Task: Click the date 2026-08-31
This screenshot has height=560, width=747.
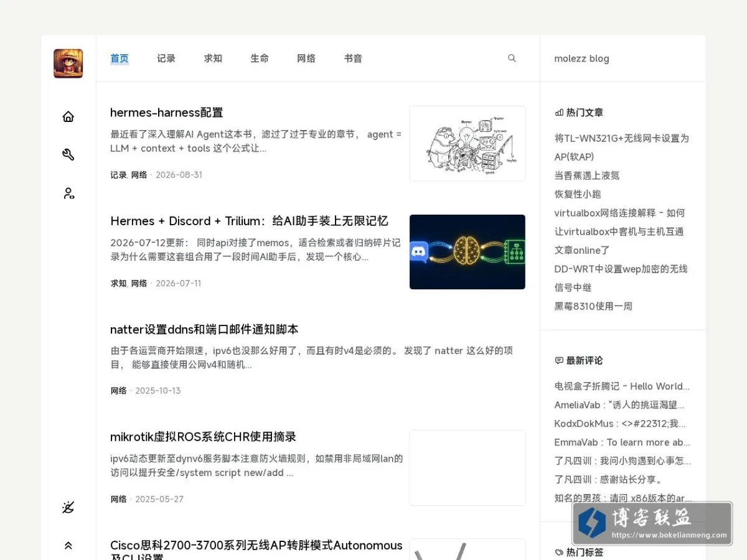Action: [x=179, y=175]
